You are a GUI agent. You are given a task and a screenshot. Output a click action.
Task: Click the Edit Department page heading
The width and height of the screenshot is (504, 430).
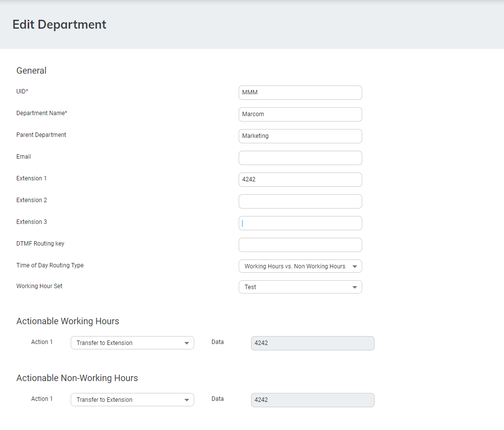pos(59,24)
